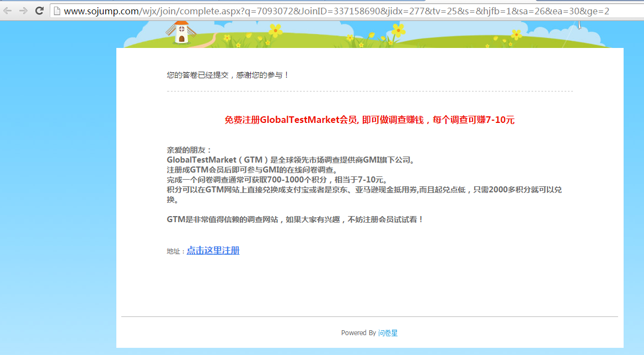644x355 pixels.
Task: Click the text 亲爱的朋友：
Action: click(189, 150)
